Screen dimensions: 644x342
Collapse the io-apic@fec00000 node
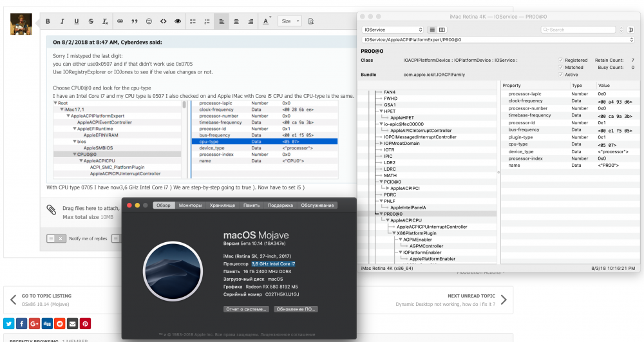381,124
